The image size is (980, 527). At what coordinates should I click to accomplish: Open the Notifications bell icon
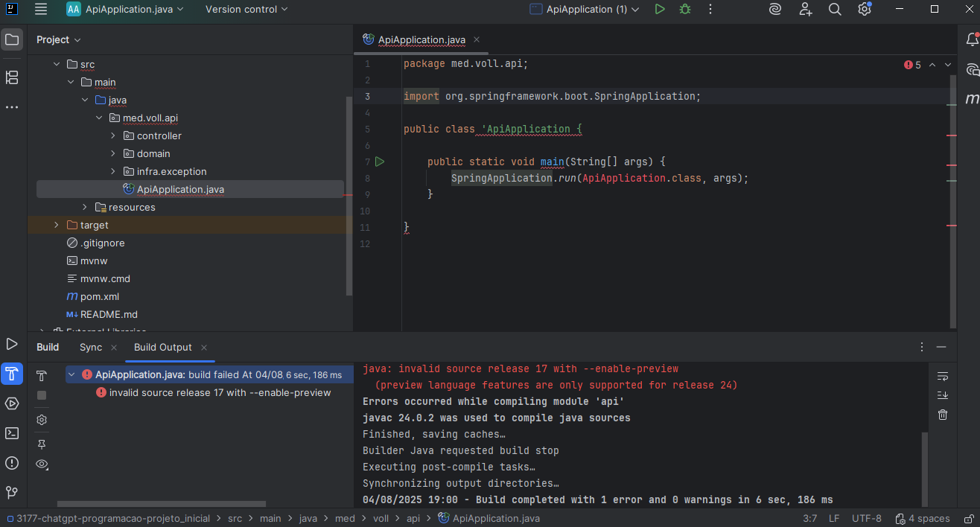pos(972,39)
